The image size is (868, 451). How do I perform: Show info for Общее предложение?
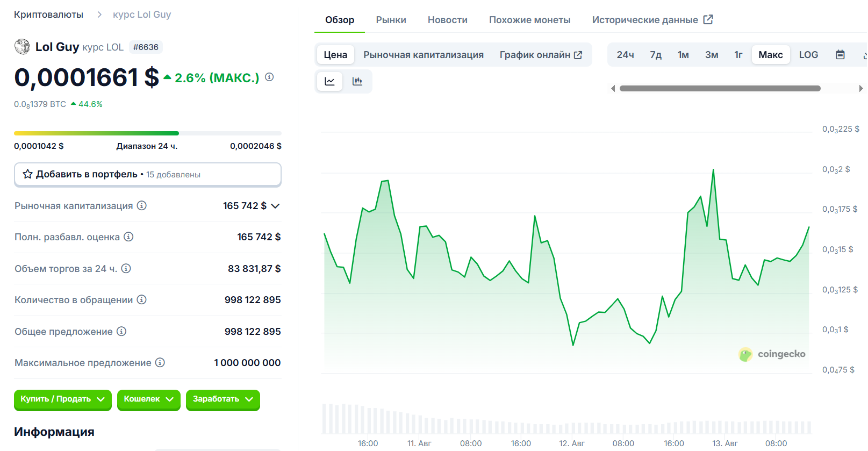pos(121,331)
